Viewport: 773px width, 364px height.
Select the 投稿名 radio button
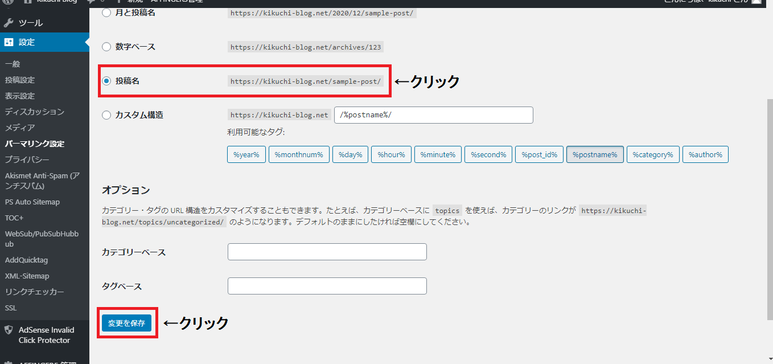click(x=106, y=81)
